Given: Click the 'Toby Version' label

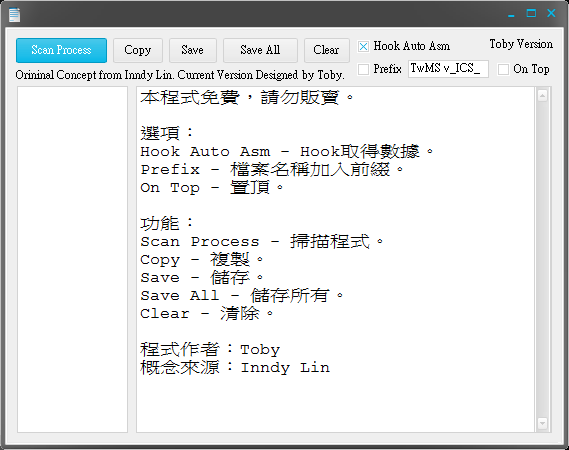Looking at the screenshot, I should [521, 44].
